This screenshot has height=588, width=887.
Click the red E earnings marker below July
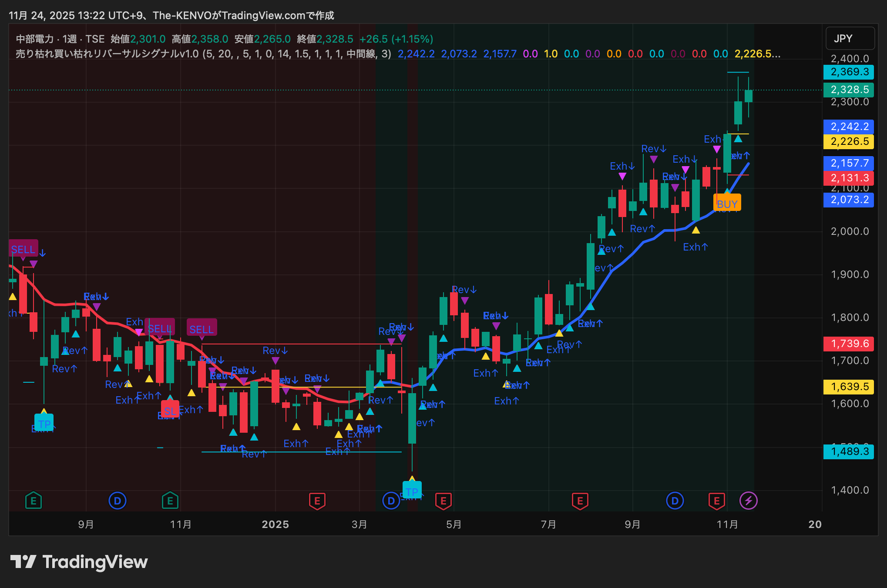point(580,501)
